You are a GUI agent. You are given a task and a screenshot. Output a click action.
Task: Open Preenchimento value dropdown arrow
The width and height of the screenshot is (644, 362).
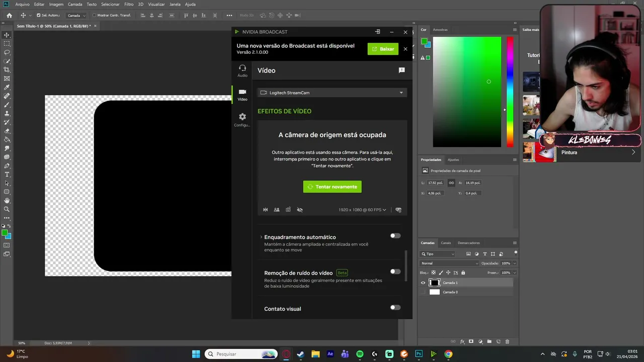point(514,273)
